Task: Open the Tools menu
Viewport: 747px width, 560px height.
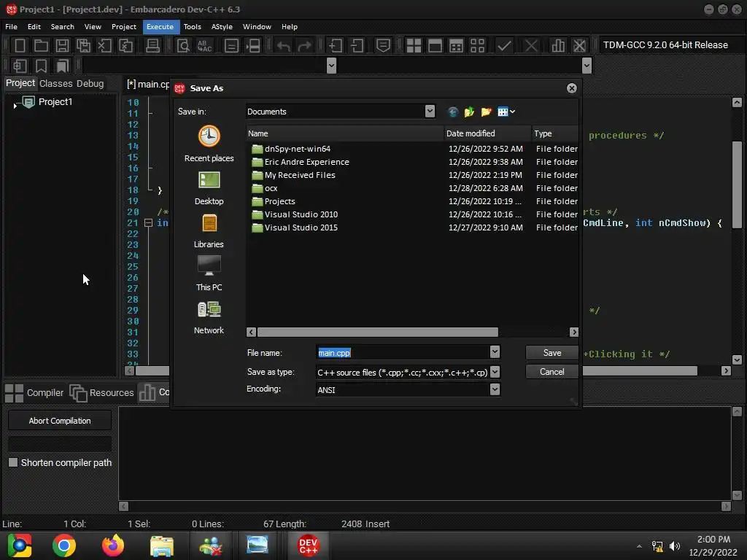Action: [193, 27]
